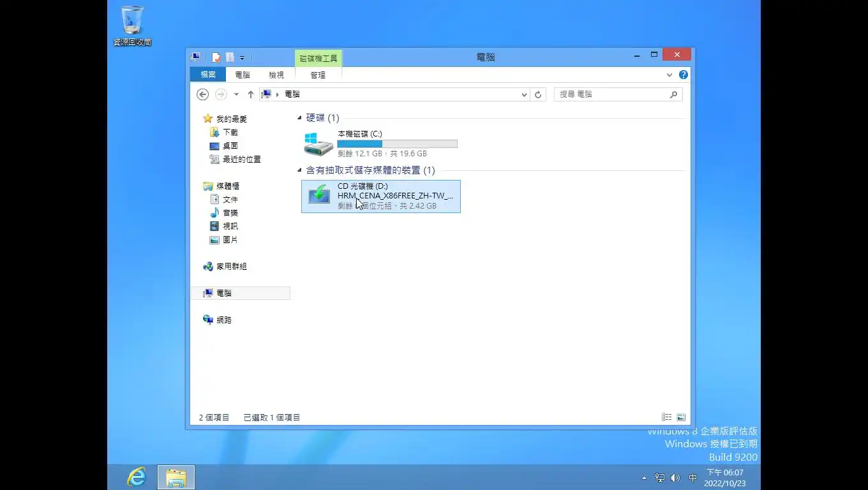Switch to details view in status bar
The height and width of the screenshot is (490, 868).
pyautogui.click(x=666, y=417)
